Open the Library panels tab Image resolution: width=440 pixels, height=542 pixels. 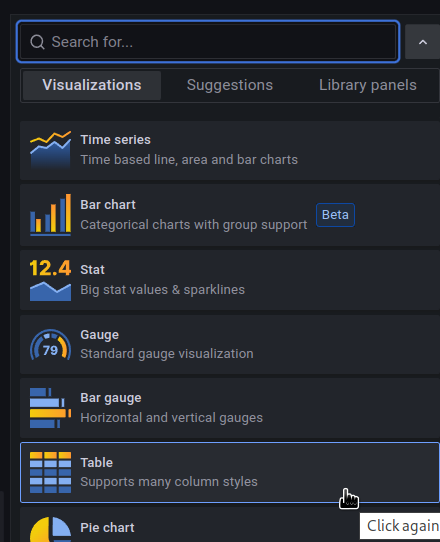coord(368,85)
